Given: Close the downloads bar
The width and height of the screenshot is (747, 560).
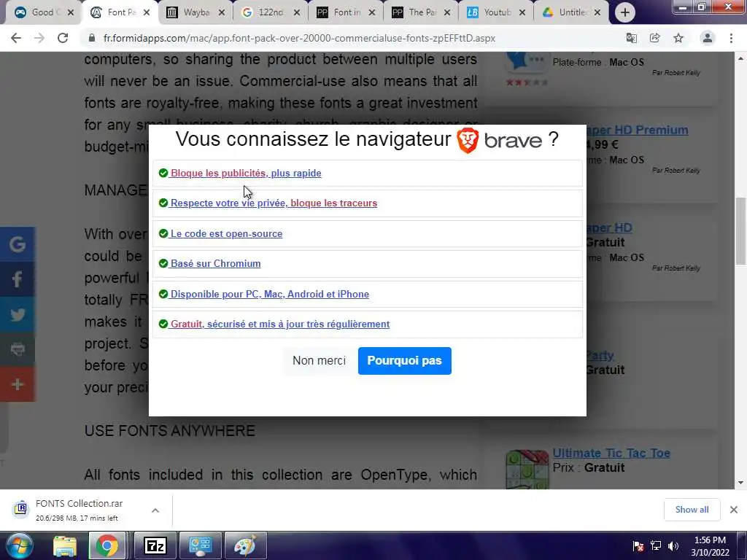Looking at the screenshot, I should click(x=734, y=510).
